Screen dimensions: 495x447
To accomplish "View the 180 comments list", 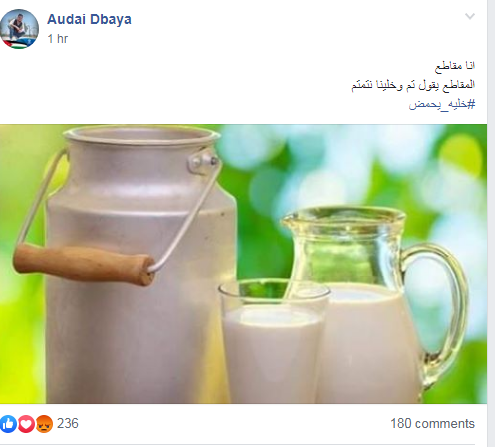I will 432,423.
